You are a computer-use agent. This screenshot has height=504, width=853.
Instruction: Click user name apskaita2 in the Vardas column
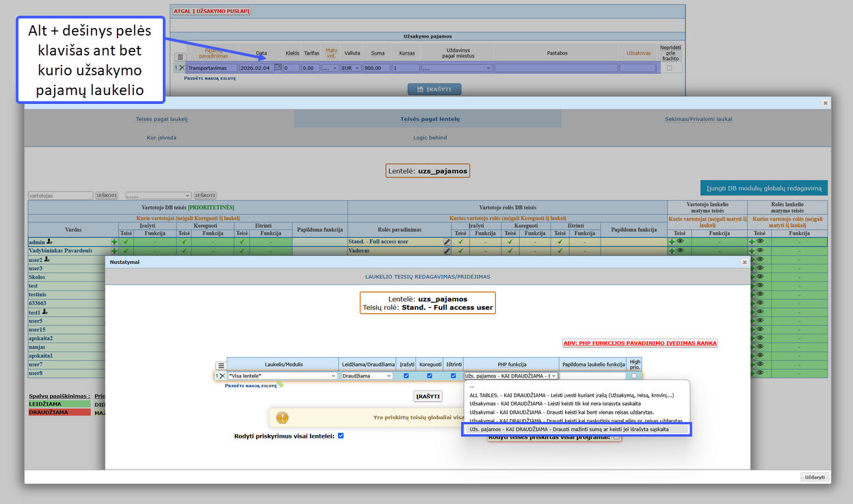coord(40,339)
